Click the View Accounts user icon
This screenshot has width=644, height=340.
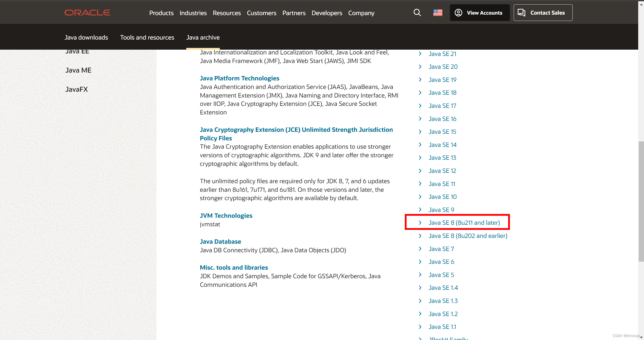[458, 13]
